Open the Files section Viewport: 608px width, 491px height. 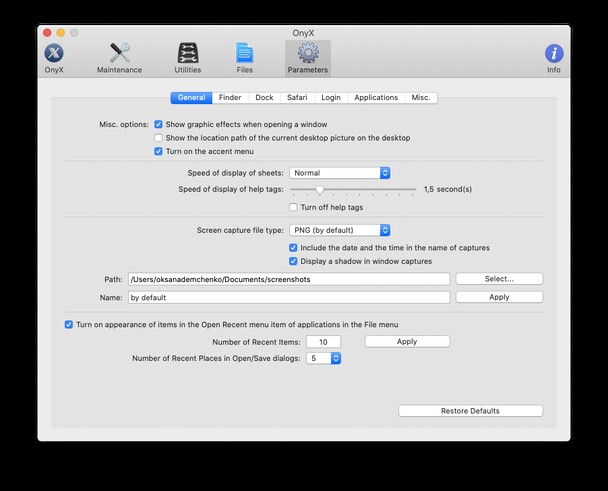[245, 58]
